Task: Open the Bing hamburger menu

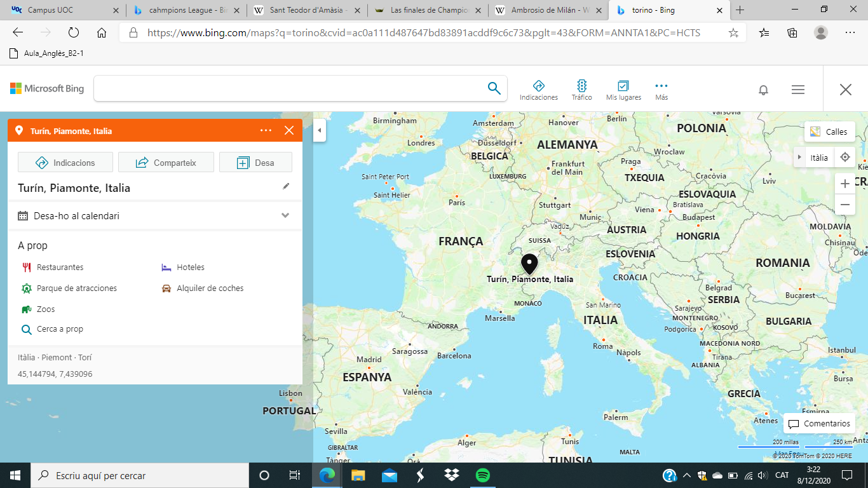Action: 798,90
